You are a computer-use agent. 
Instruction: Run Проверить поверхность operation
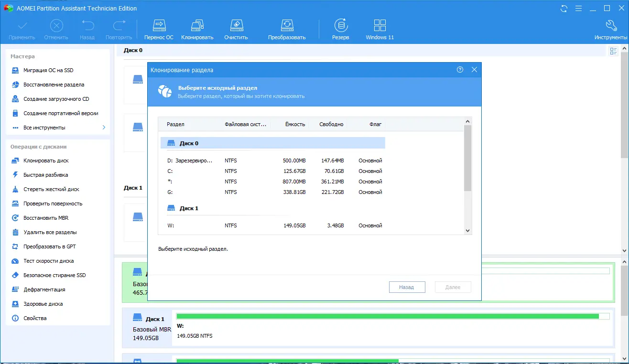[x=53, y=203]
